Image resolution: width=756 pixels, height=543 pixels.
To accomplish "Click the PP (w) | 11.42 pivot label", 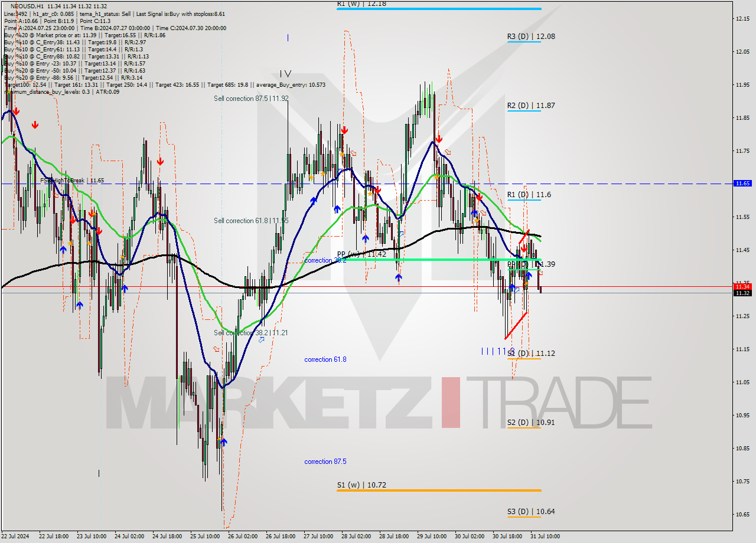I will click(361, 254).
